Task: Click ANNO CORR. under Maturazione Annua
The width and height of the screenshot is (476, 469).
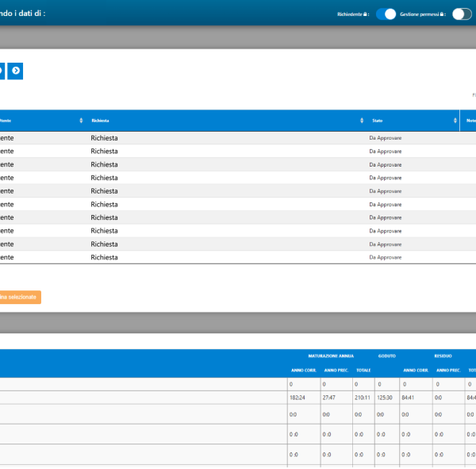Action: [304, 371]
